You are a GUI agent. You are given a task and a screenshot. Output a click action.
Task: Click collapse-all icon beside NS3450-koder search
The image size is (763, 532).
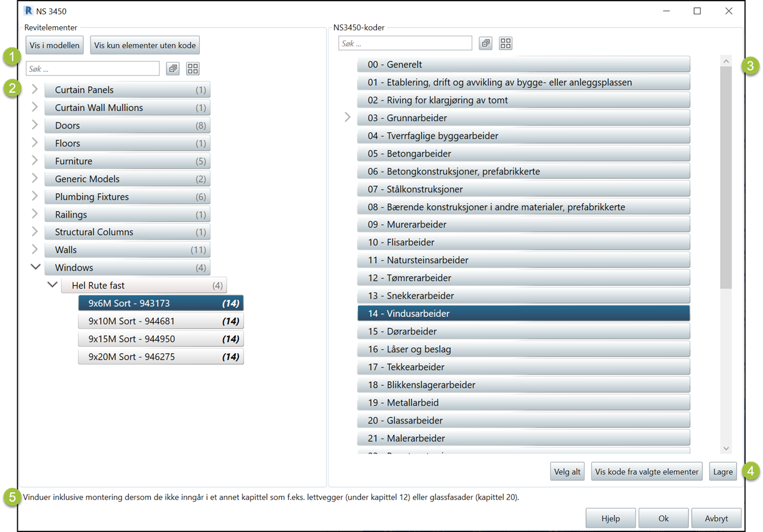point(486,43)
